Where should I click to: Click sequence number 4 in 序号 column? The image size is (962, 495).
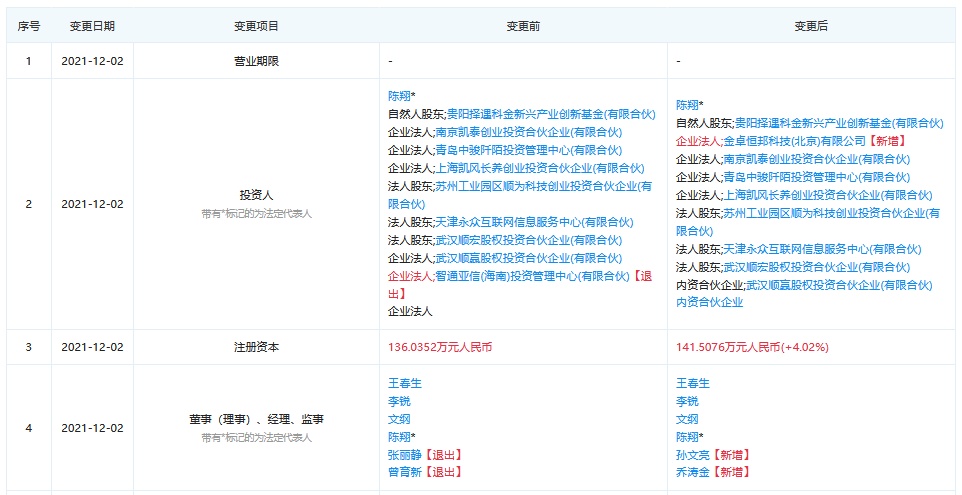(x=28, y=428)
